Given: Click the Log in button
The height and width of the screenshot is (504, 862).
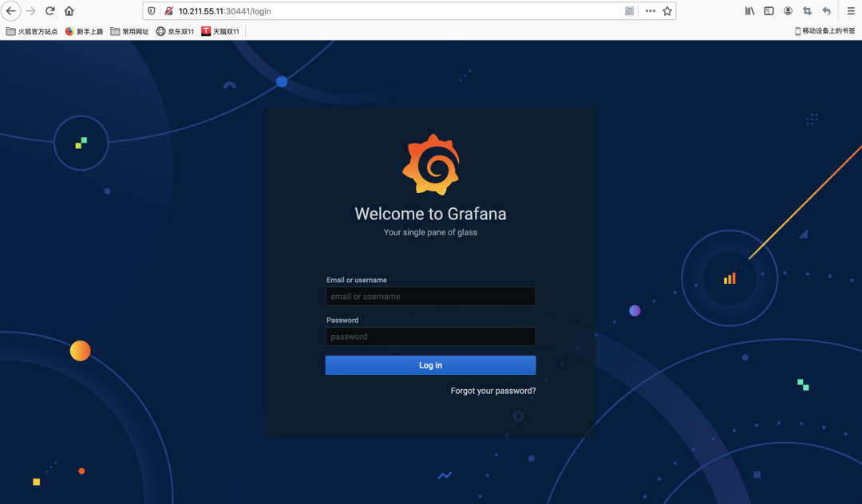Looking at the screenshot, I should point(430,365).
